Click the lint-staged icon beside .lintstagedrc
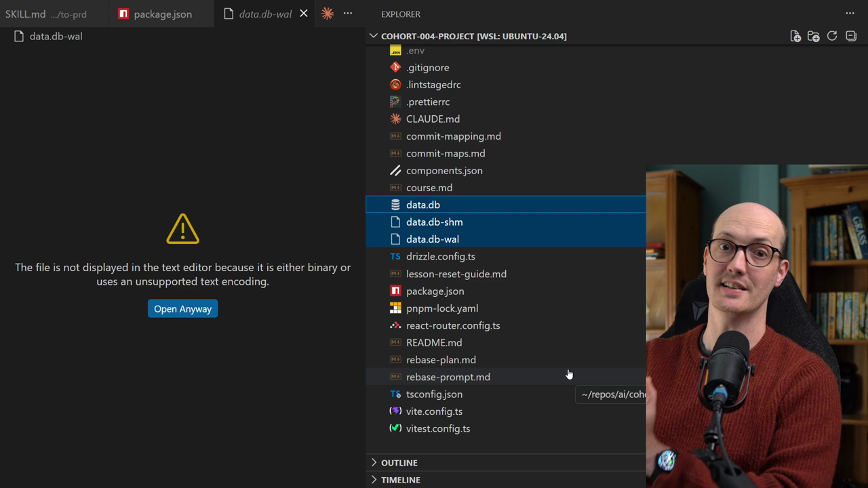 pyautogui.click(x=395, y=85)
